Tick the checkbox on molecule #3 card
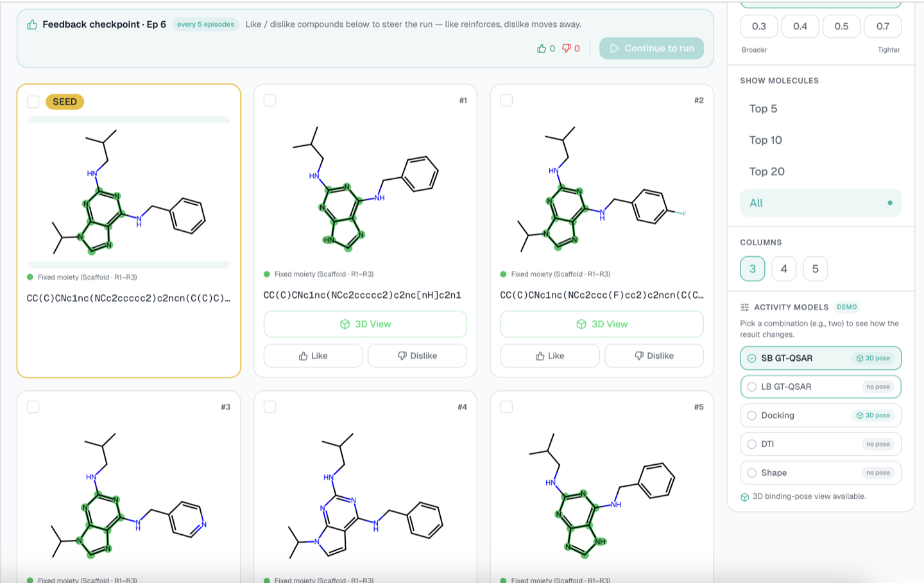 point(33,407)
